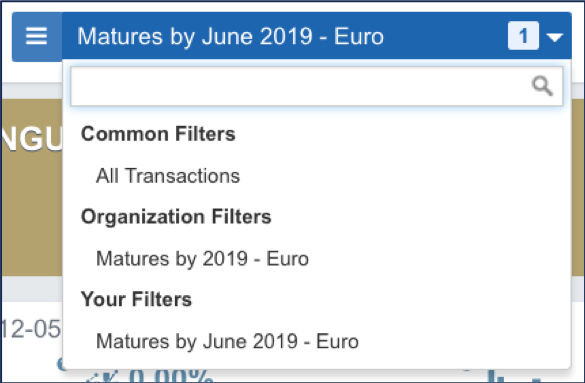Click the bar chart icon at bottom right
The width and height of the screenshot is (585, 383).
click(495, 376)
